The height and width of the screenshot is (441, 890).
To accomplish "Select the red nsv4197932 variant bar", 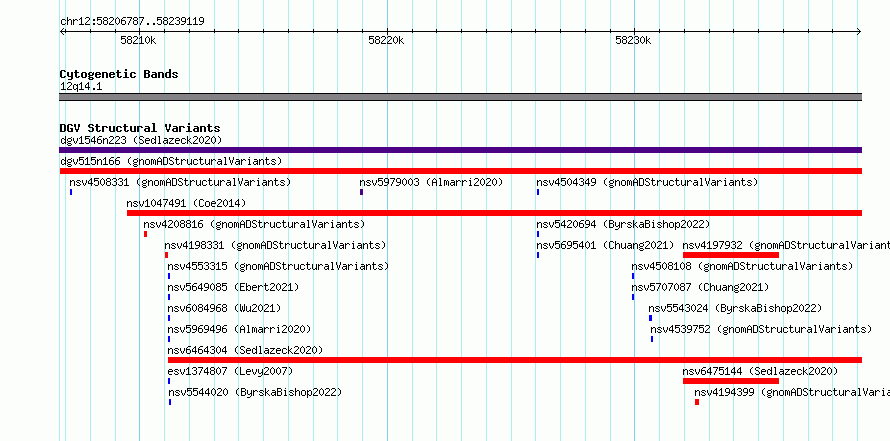I will (731, 255).
